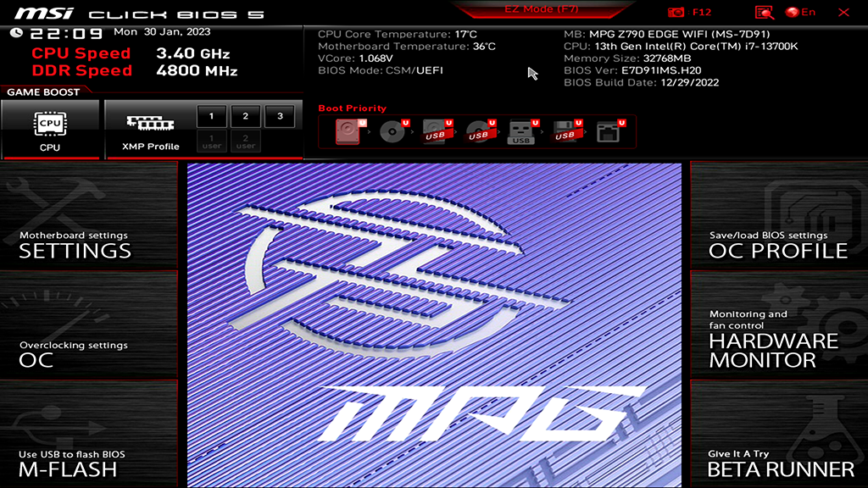868x488 pixels.
Task: Close the BIOS with the X
Action: coord(843,12)
